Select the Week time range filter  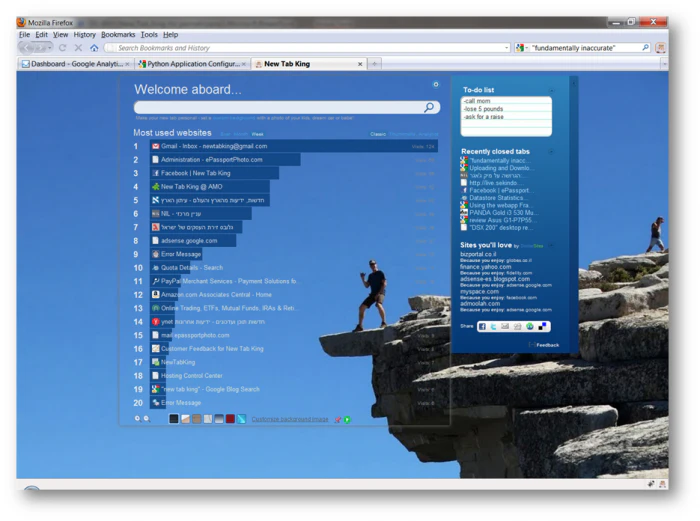(258, 134)
